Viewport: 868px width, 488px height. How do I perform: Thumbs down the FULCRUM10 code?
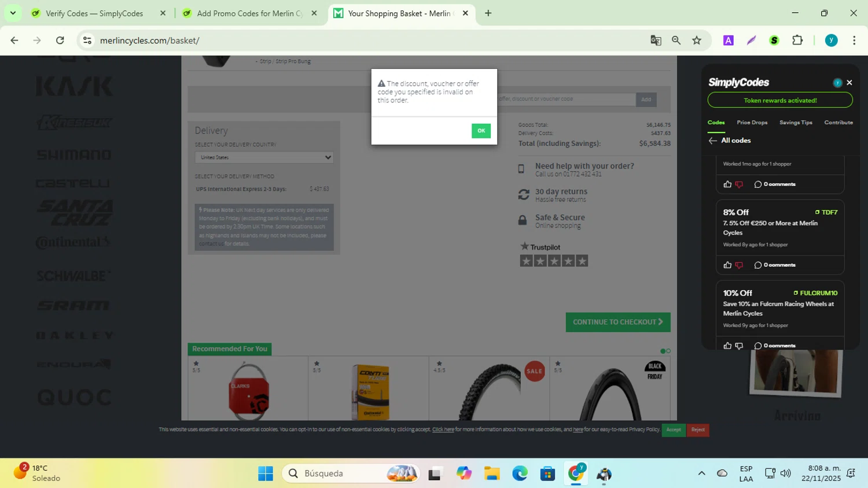(x=739, y=346)
